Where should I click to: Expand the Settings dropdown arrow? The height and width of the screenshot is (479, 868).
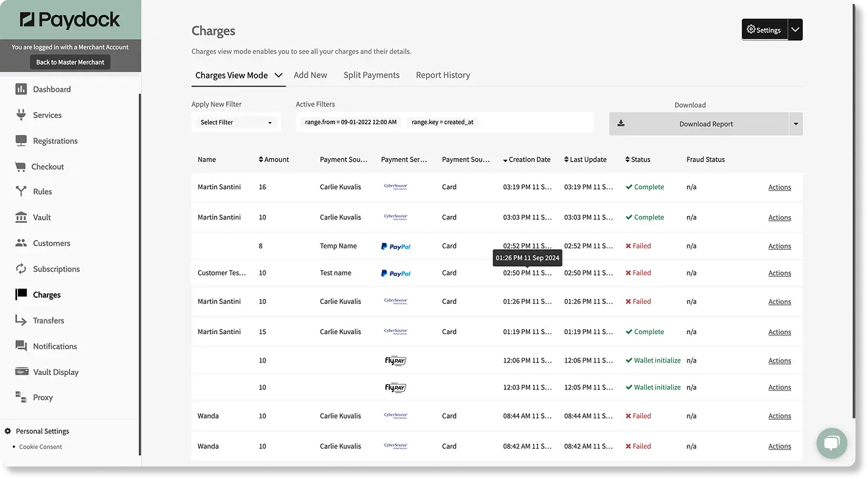796,30
